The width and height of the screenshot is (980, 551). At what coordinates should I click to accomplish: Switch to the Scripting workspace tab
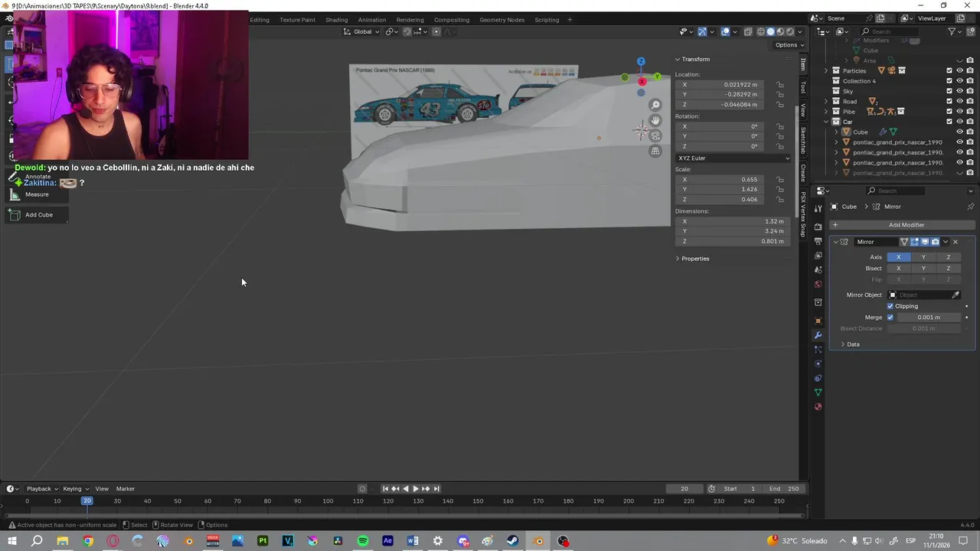pyautogui.click(x=547, y=20)
